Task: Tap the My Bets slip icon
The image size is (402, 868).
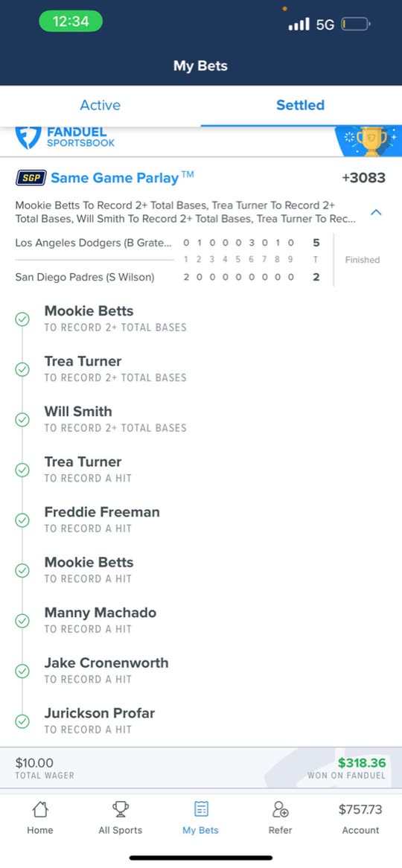Action: click(200, 810)
